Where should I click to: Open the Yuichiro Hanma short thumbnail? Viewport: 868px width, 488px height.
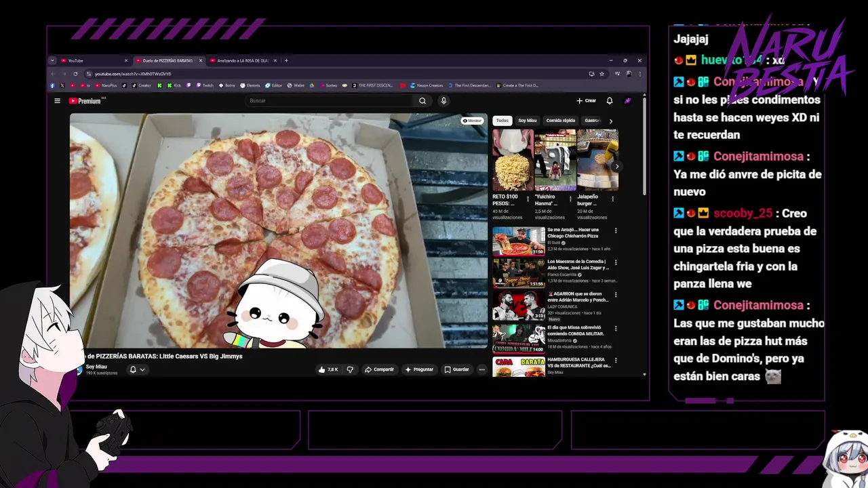555,160
